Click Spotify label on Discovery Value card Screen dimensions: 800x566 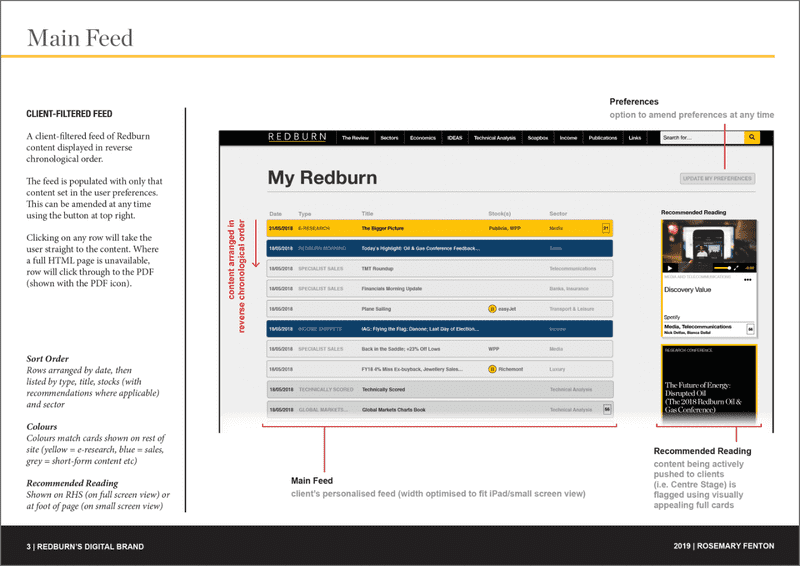pyautogui.click(x=672, y=317)
